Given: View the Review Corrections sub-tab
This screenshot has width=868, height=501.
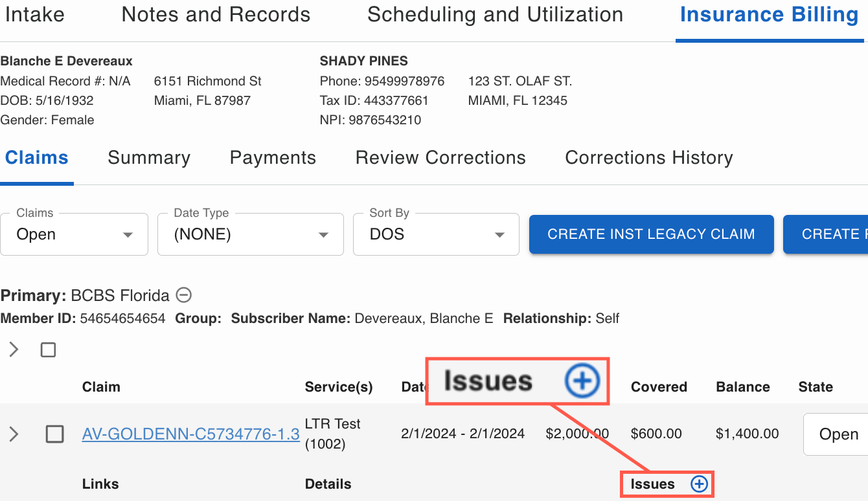Looking at the screenshot, I should (x=440, y=158).
